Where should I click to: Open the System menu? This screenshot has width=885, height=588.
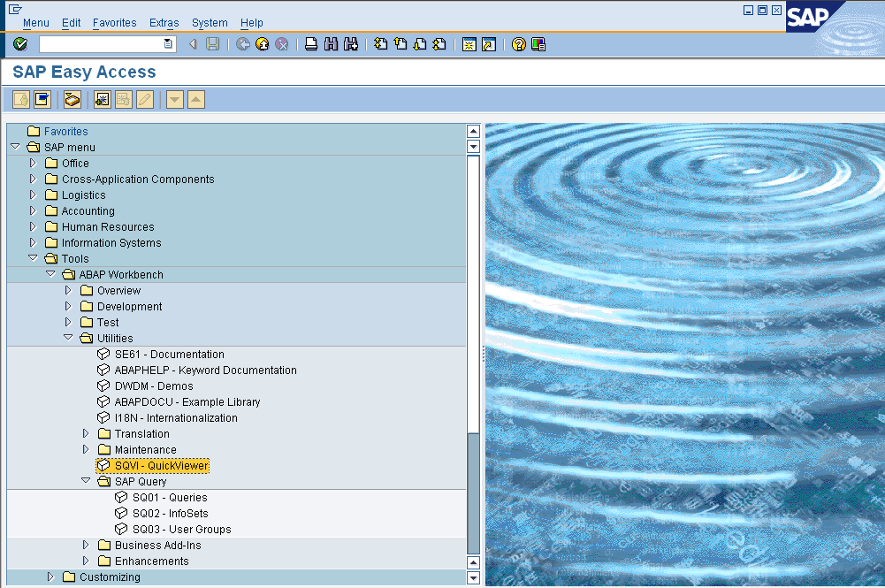click(x=210, y=22)
